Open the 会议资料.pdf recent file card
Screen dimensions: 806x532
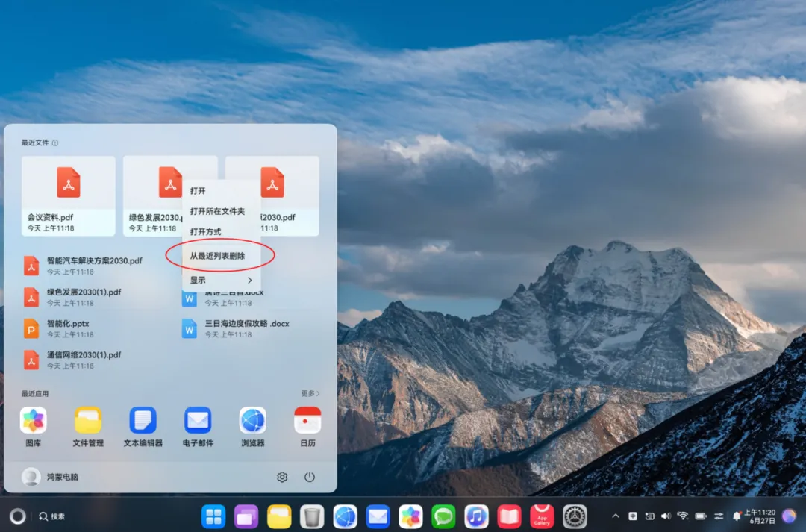69,196
